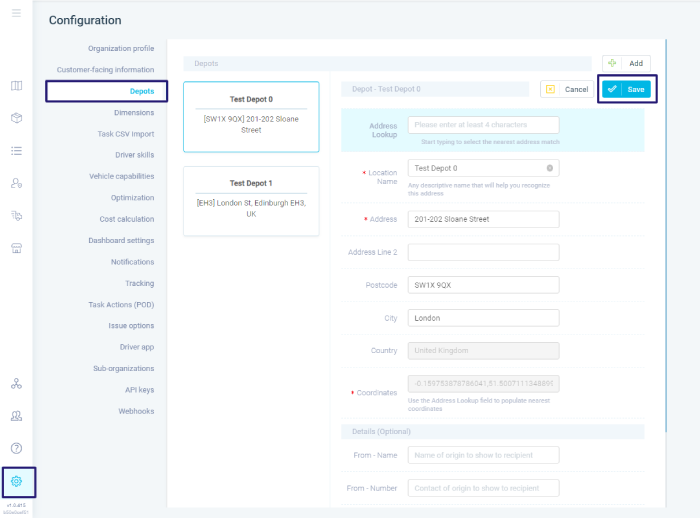Open the users group sidebar icon
This screenshot has height=518, width=700.
17,416
